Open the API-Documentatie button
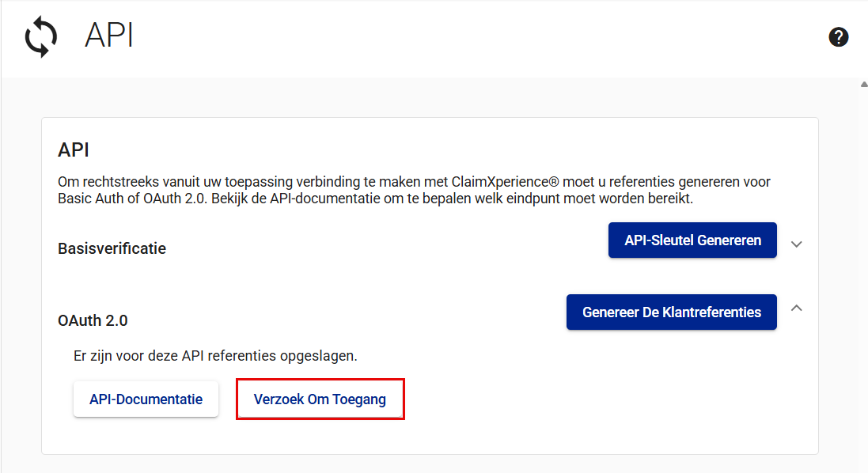This screenshot has height=473, width=868. click(x=146, y=399)
